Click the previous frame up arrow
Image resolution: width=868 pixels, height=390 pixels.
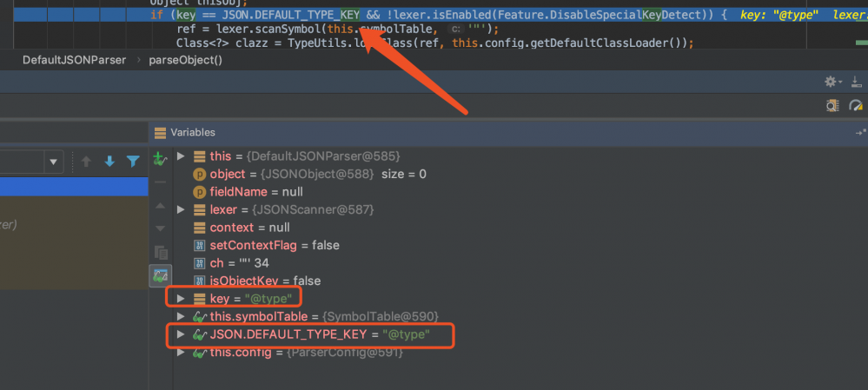86,162
